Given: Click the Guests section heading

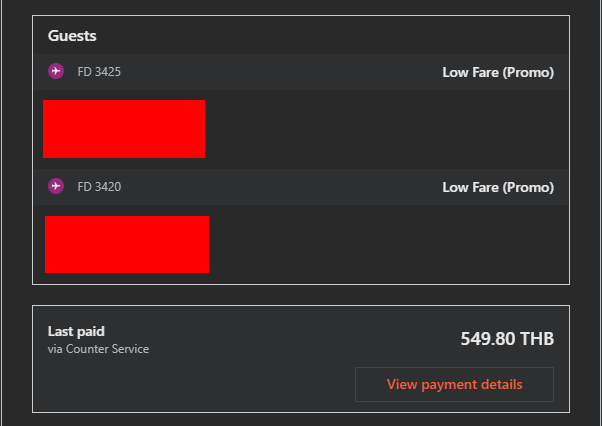Looking at the screenshot, I should [x=72, y=36].
